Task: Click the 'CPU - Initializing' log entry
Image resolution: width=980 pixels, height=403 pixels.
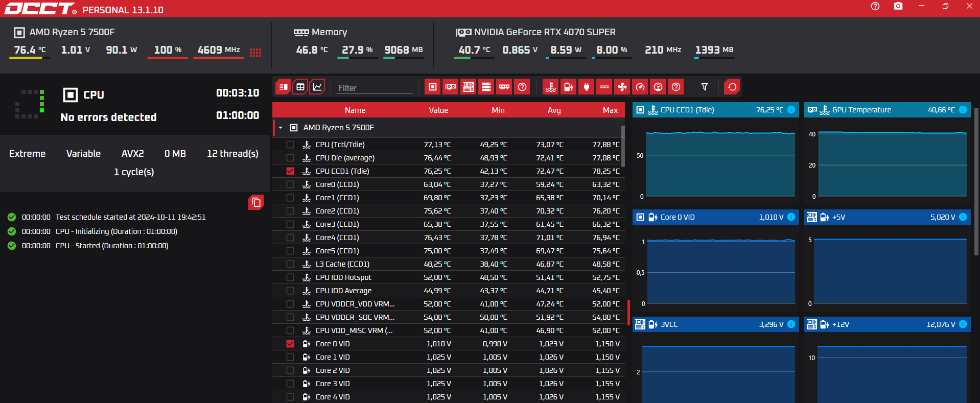Action: [116, 231]
